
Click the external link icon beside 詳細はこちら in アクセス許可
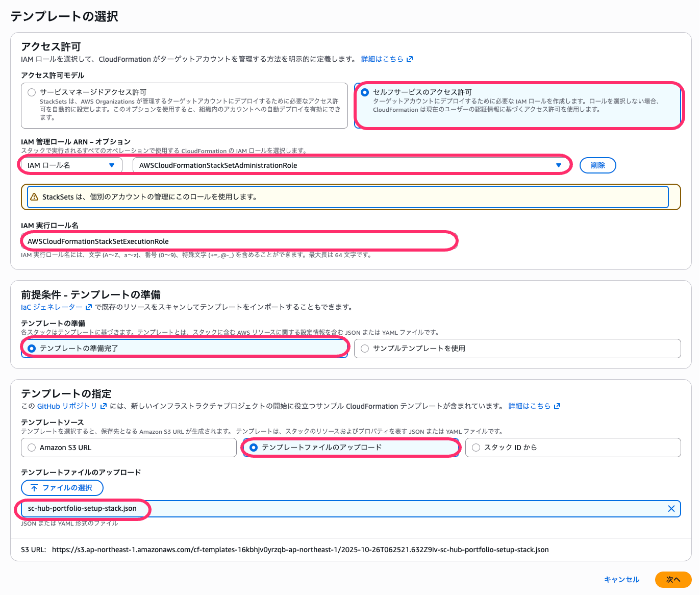(410, 59)
